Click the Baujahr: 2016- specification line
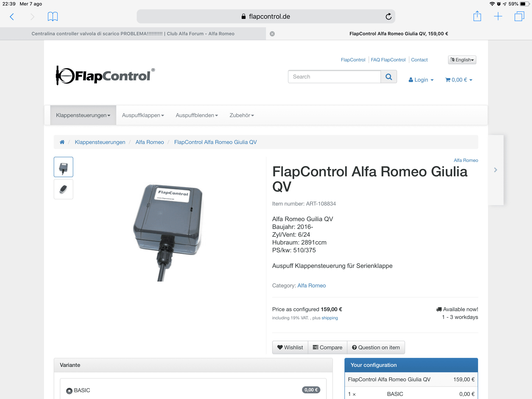The image size is (532, 399). click(292, 227)
